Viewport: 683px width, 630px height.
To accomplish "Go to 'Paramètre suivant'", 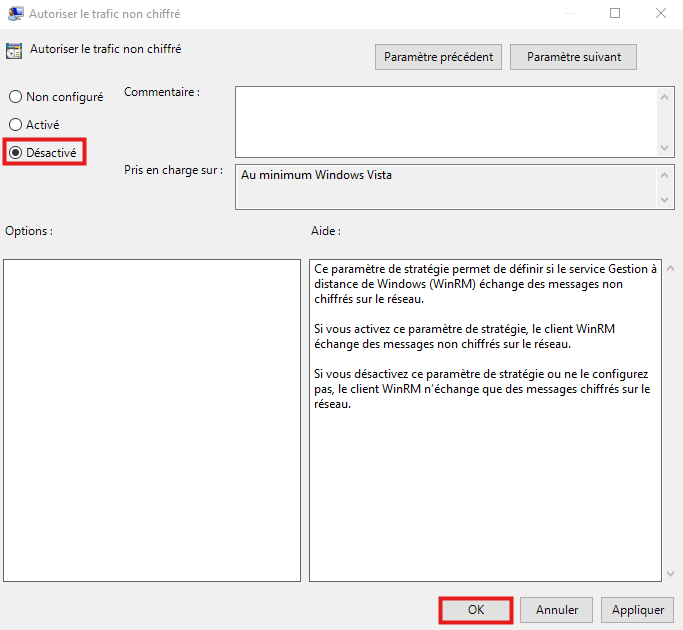I will [573, 57].
